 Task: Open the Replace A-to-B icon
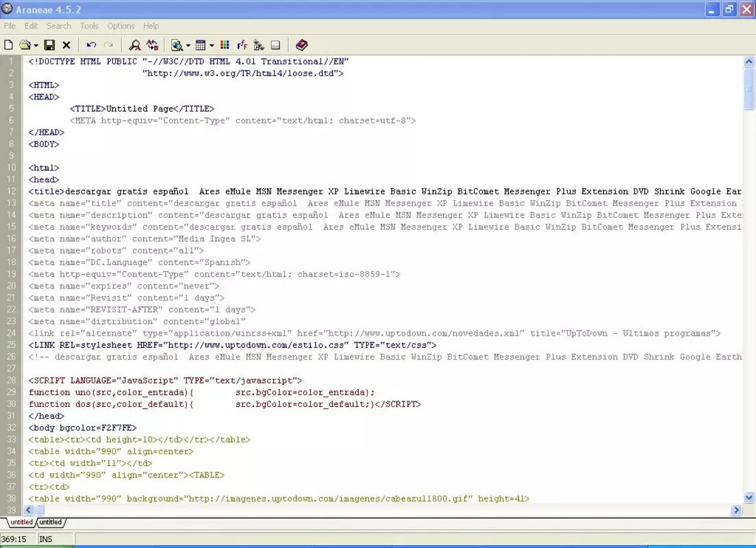(152, 45)
